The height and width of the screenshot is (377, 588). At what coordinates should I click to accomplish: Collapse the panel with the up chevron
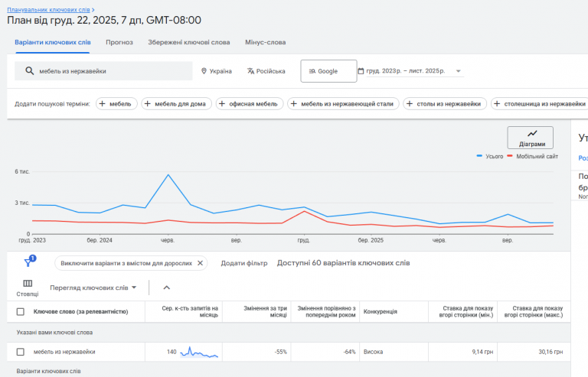tap(166, 288)
